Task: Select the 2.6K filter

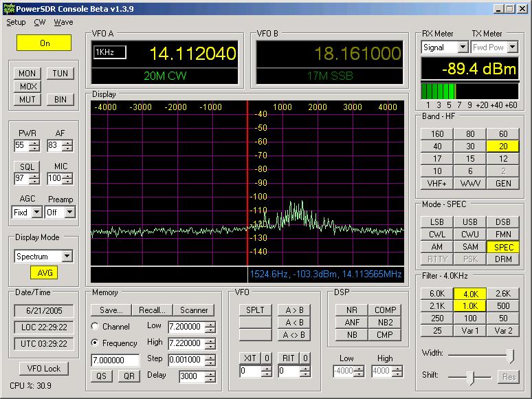Action: 503,293
